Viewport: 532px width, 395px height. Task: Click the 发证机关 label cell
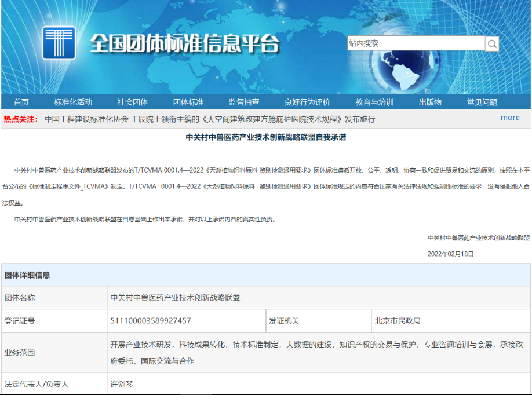319,321
